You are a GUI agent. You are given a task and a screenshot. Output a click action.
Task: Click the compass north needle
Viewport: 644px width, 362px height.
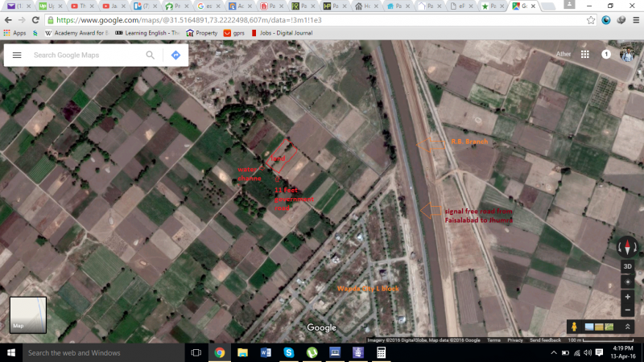(627, 247)
